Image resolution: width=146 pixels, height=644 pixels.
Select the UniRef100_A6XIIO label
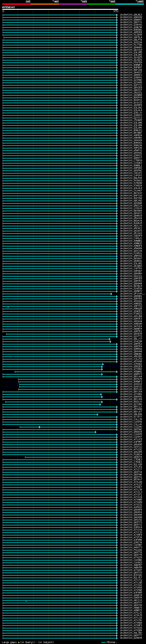[x=131, y=600]
